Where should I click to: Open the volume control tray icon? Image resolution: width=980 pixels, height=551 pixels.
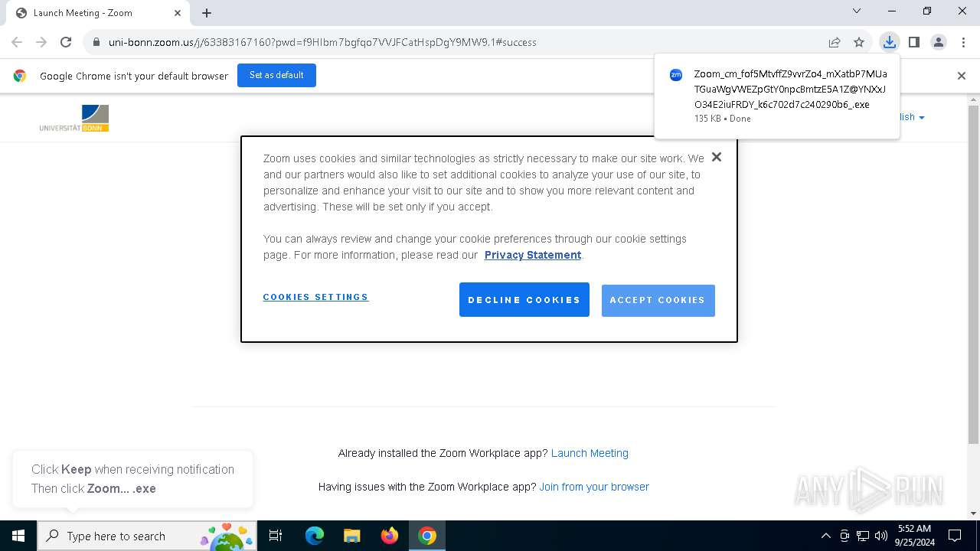881,536
